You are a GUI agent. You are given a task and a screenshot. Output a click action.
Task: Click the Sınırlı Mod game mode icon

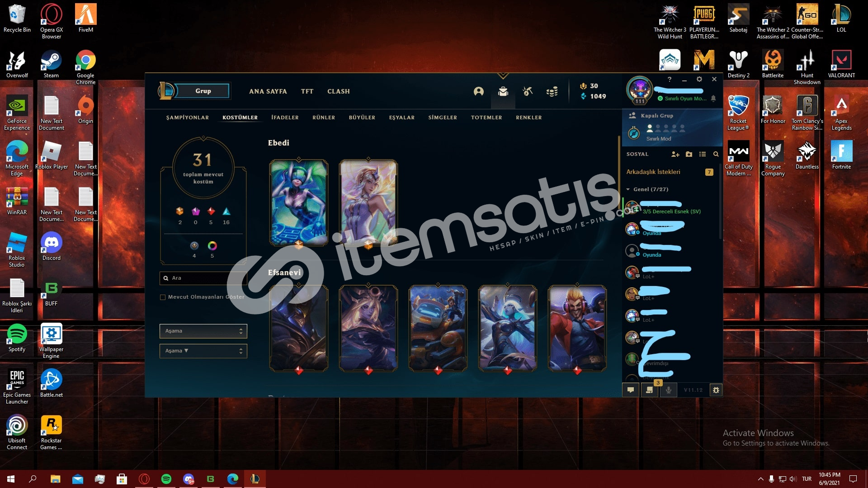tap(634, 133)
